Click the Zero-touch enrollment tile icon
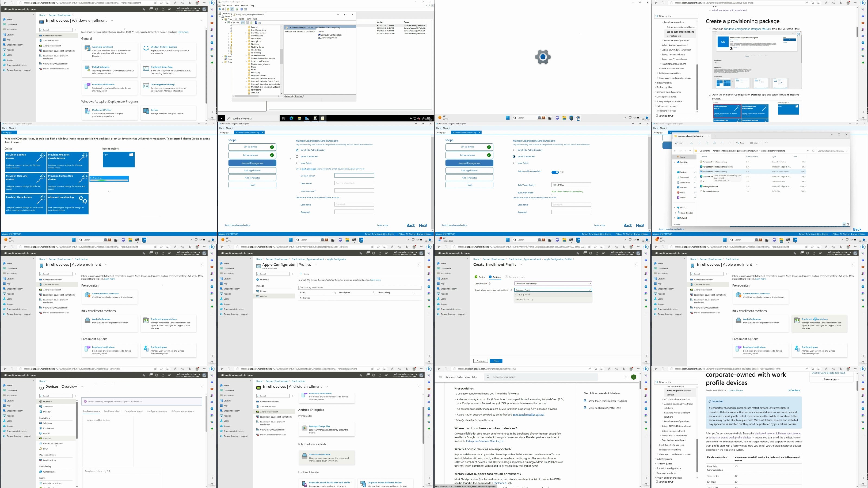868x488 pixels. [304, 456]
